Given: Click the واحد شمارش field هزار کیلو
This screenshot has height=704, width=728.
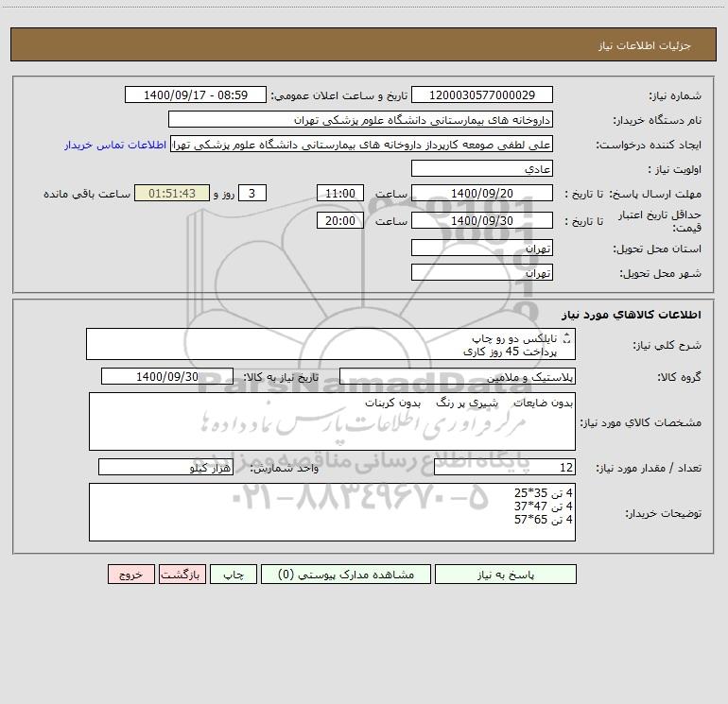Looking at the screenshot, I should click(165, 468).
